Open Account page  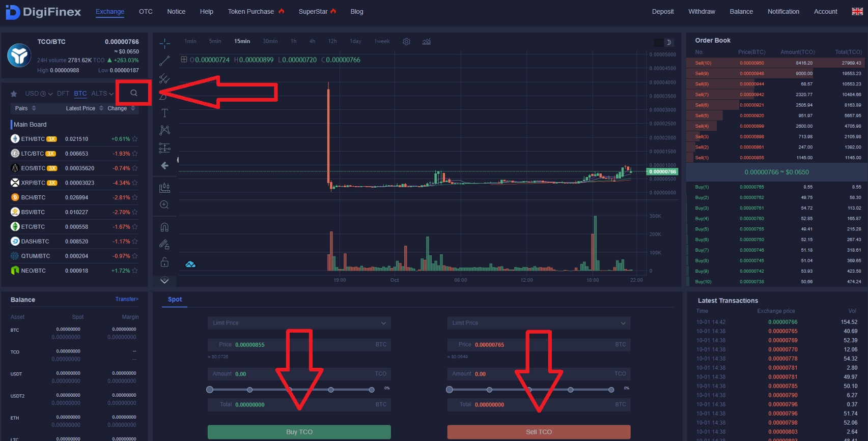(x=825, y=12)
